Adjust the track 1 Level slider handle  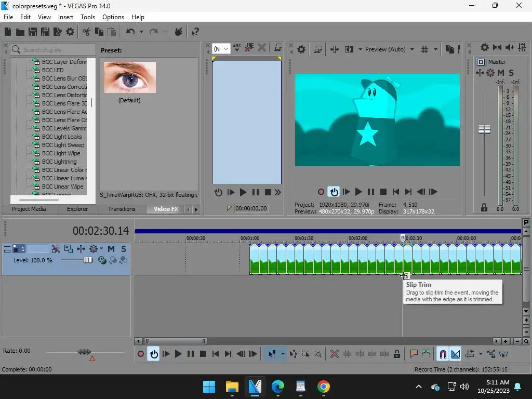(x=87, y=260)
